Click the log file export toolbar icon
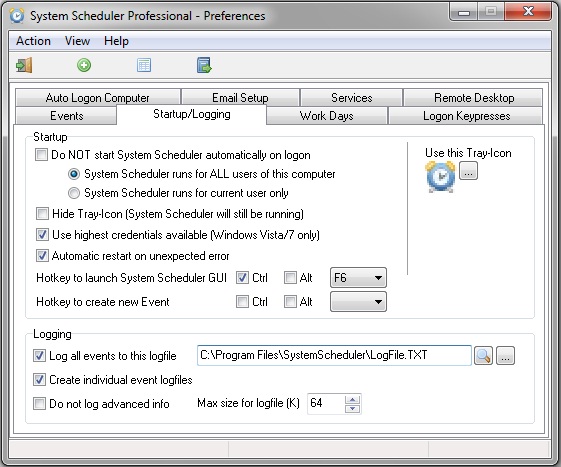This screenshot has height=467, width=561. (x=204, y=65)
